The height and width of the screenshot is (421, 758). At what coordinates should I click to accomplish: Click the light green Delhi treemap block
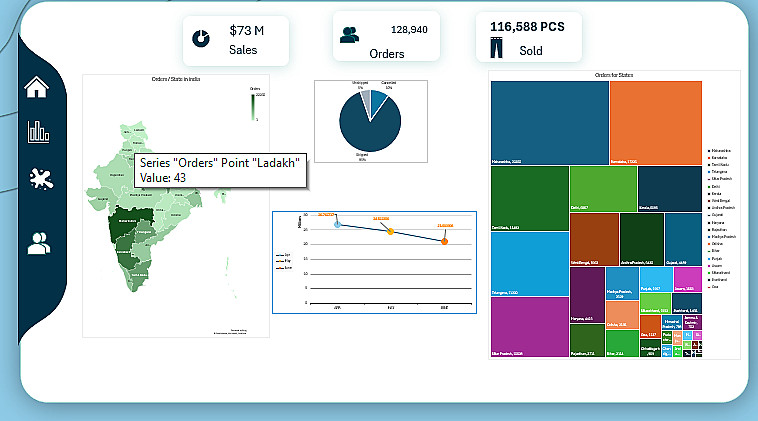coord(603,189)
